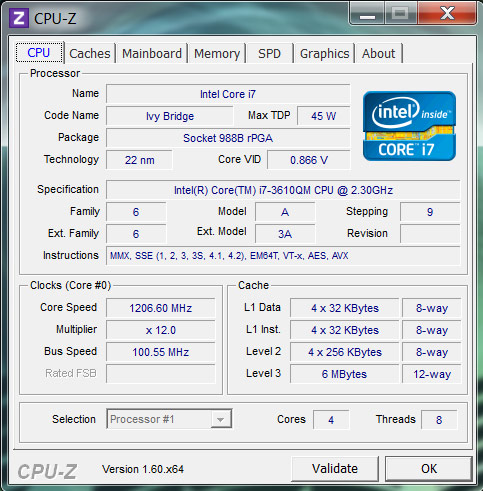
Task: Click the Version 1.60.x64 text
Action: pyautogui.click(x=143, y=469)
